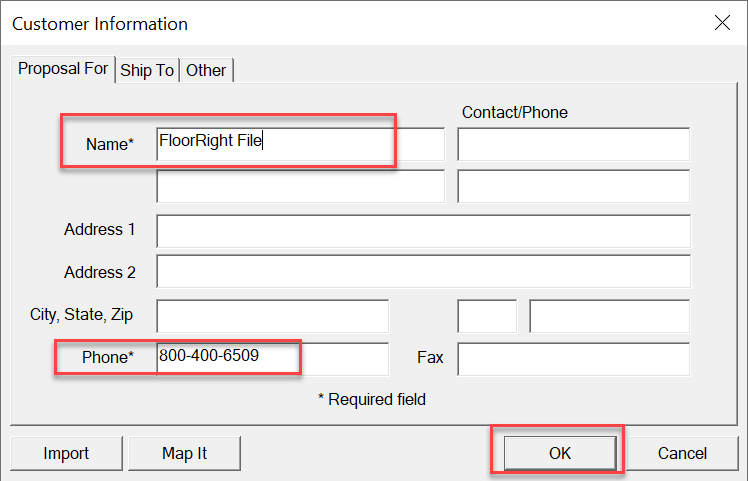Click the Phone field with 800-400-6509

click(x=272, y=359)
